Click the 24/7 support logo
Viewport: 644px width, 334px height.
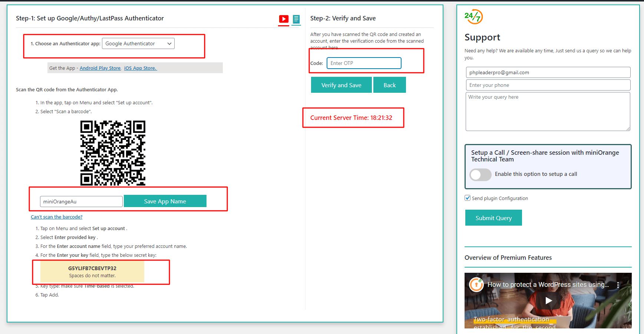(x=473, y=17)
